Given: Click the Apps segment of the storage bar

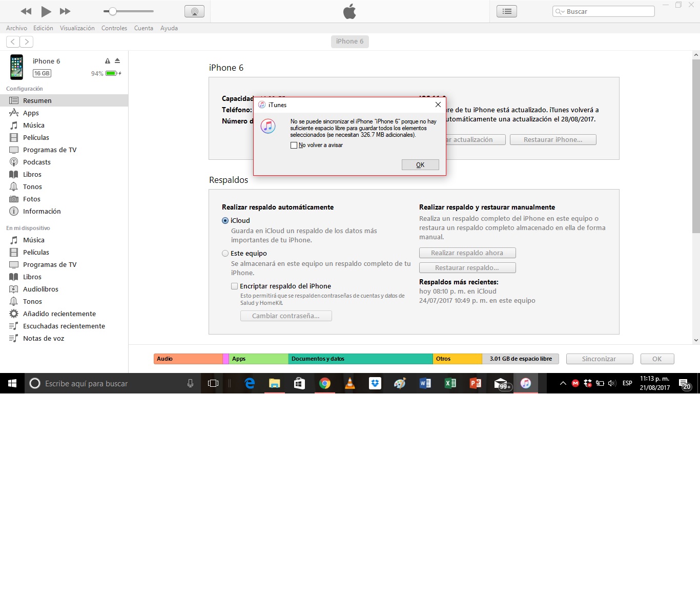Looking at the screenshot, I should 259,359.
